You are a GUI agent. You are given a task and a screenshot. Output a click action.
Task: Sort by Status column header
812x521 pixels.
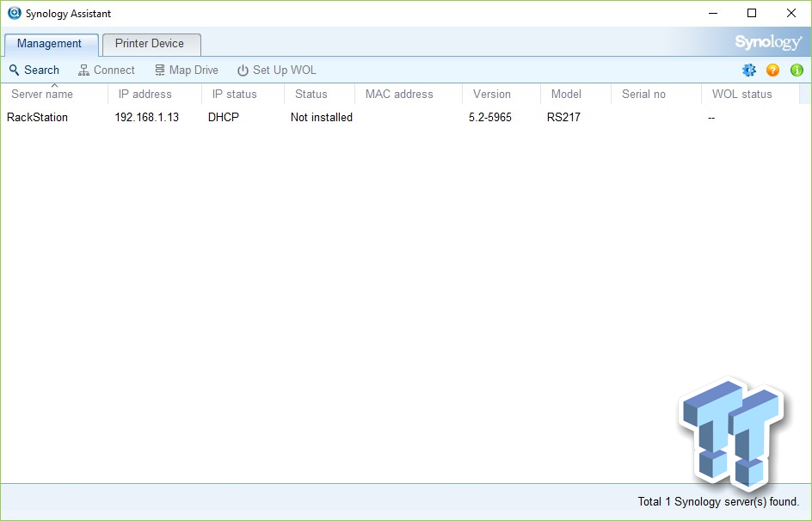[319, 95]
